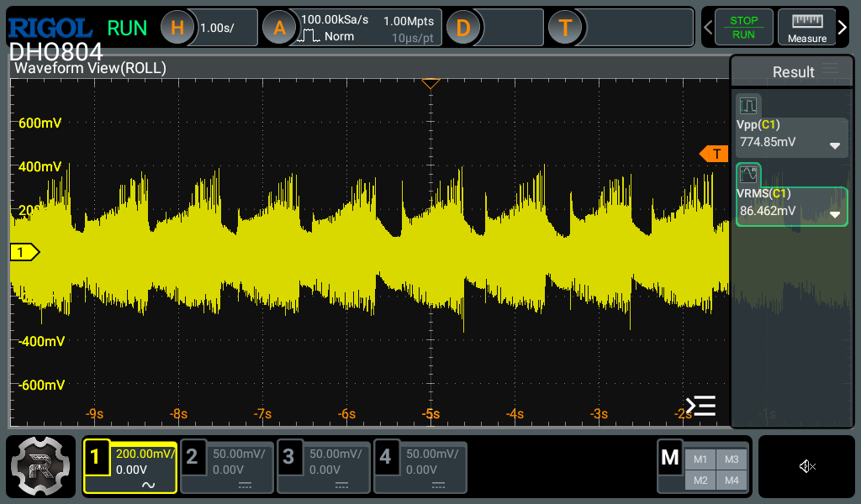Open the delay D settings
The width and height of the screenshot is (861, 504).
[462, 28]
